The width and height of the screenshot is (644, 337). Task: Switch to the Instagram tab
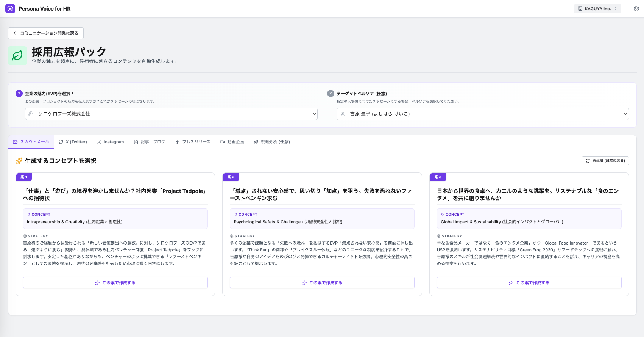(110, 142)
